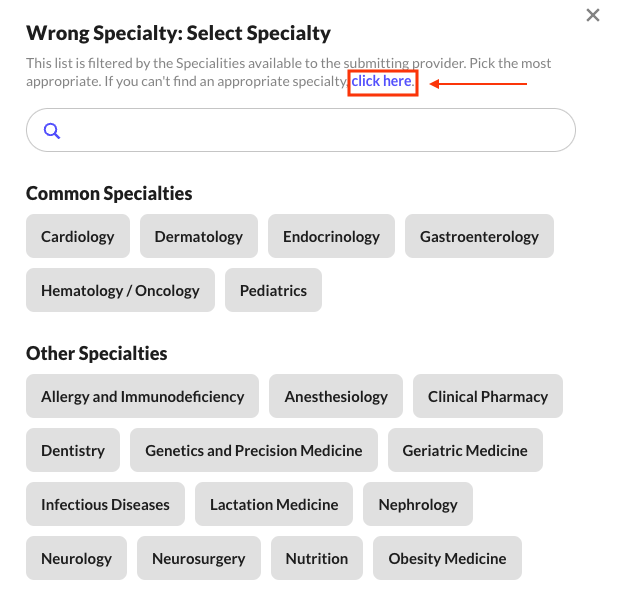Choose Clinical Pharmacy
This screenshot has height=589, width=621.
(488, 396)
